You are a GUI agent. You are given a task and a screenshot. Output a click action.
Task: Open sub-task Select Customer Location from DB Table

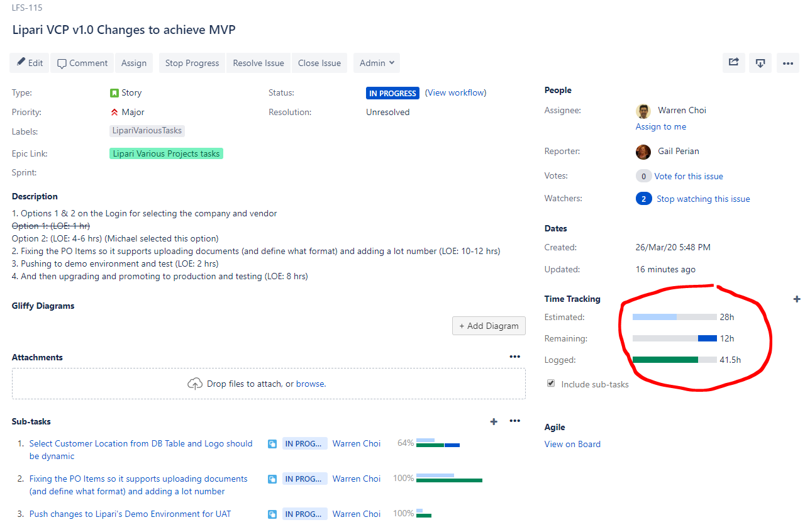tap(141, 450)
